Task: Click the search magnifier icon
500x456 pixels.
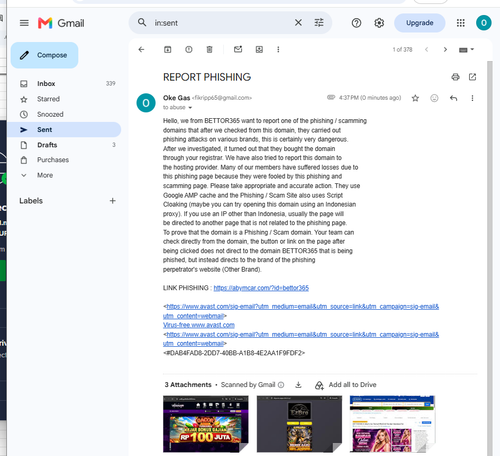Action: [x=142, y=22]
